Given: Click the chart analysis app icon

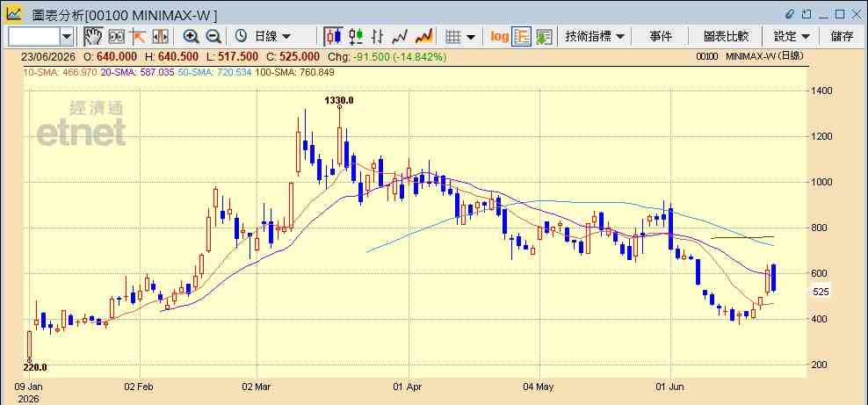Looking at the screenshot, I should tap(14, 13).
